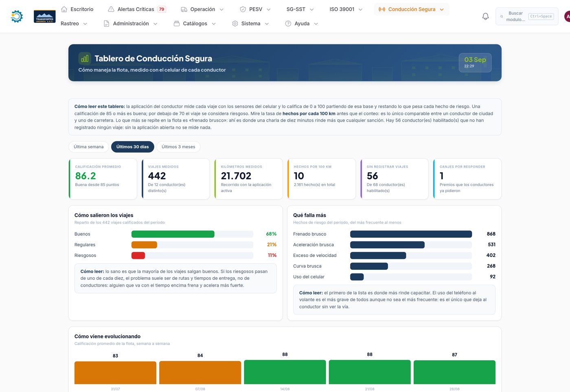Click the Sin Registrar Viajes card
Image resolution: width=570 pixels, height=392 pixels.
tap(394, 179)
